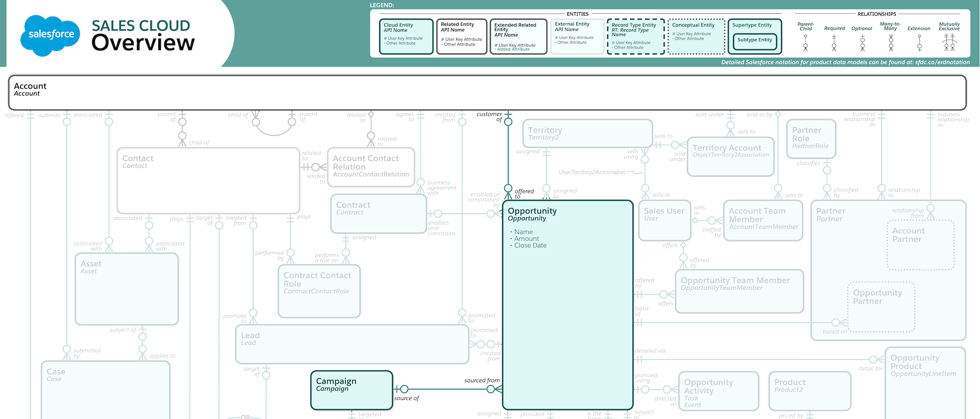Click the Required relationship symbol in legend
The image size is (980, 419).
834,44
